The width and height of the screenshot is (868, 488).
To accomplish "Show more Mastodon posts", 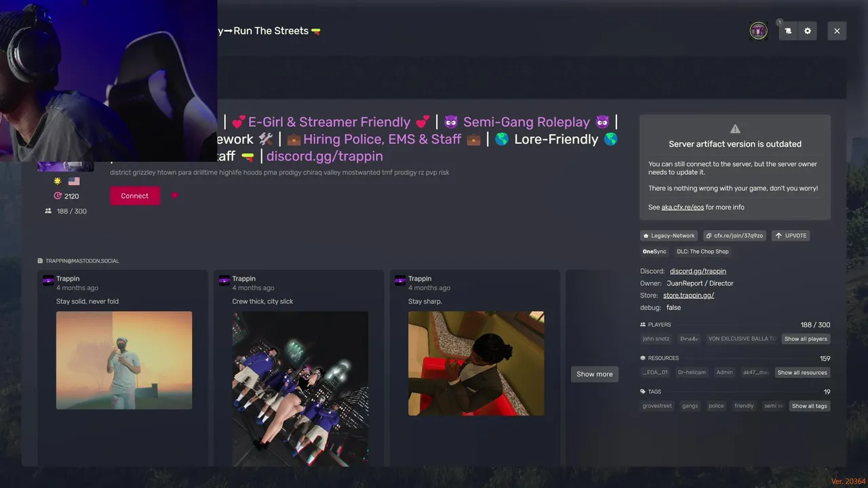I will (595, 374).
